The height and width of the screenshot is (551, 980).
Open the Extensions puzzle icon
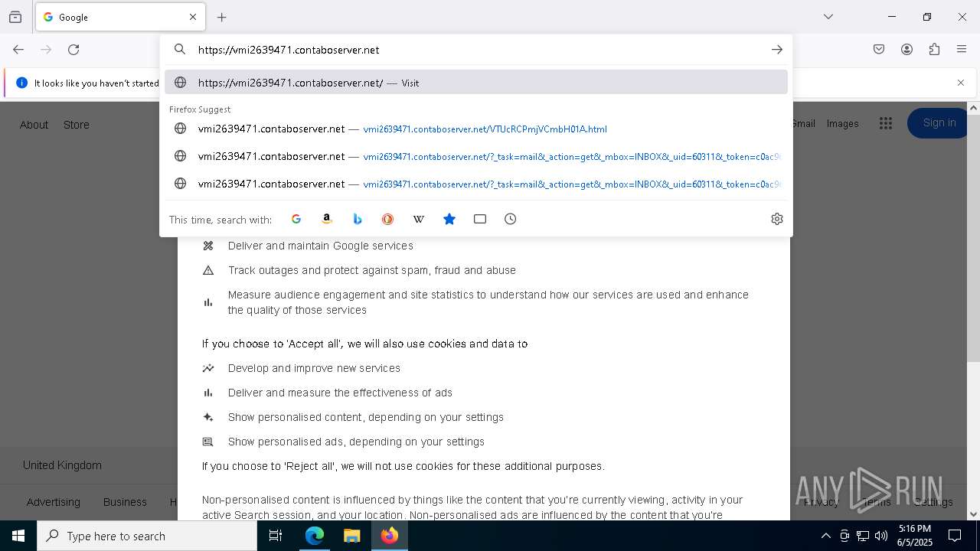[934, 50]
